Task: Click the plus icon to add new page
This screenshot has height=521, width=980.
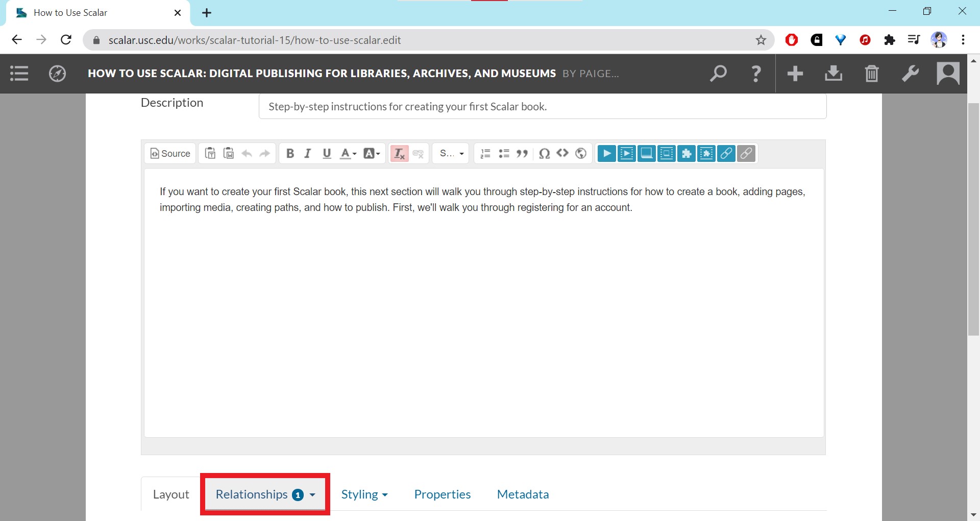Action: point(795,74)
